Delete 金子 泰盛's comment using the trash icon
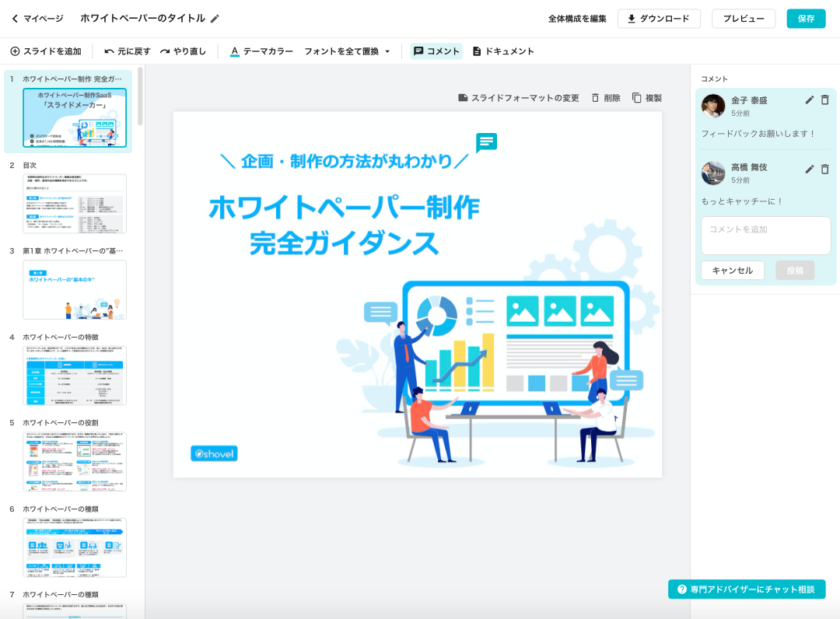840x619 pixels. (x=825, y=100)
